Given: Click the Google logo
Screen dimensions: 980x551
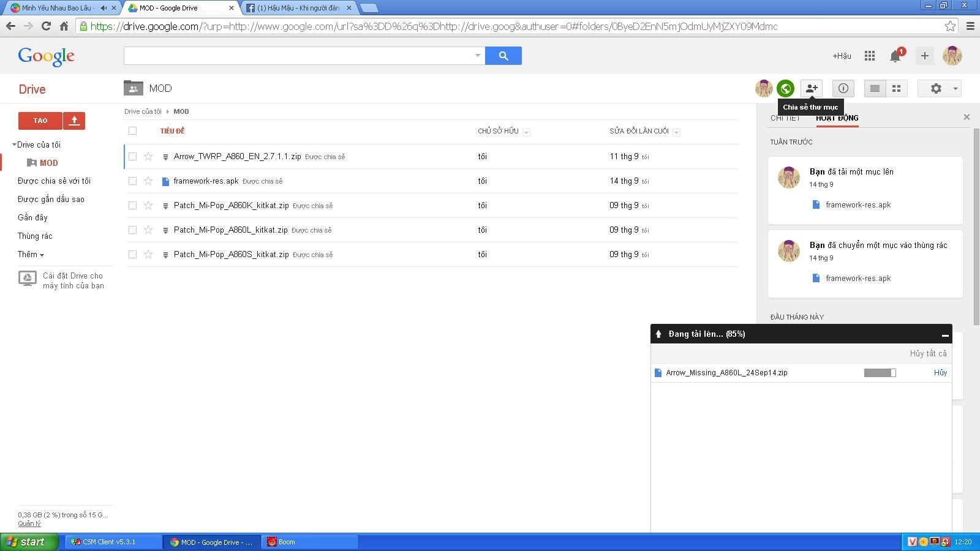Looking at the screenshot, I should point(47,56).
